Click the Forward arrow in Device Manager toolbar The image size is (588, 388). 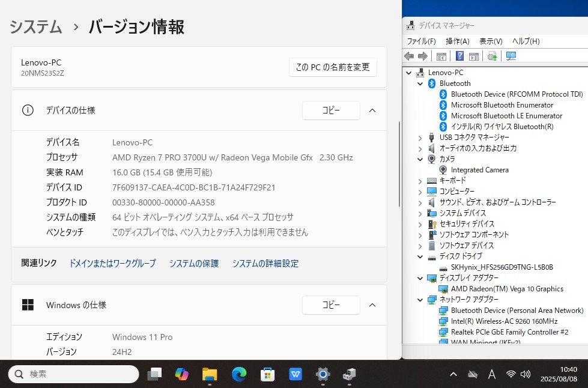[423, 56]
